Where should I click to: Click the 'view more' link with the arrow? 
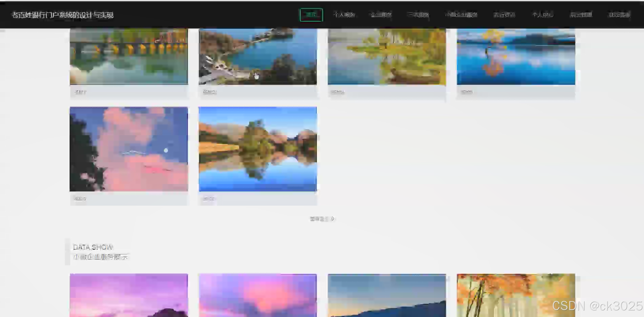click(319, 219)
